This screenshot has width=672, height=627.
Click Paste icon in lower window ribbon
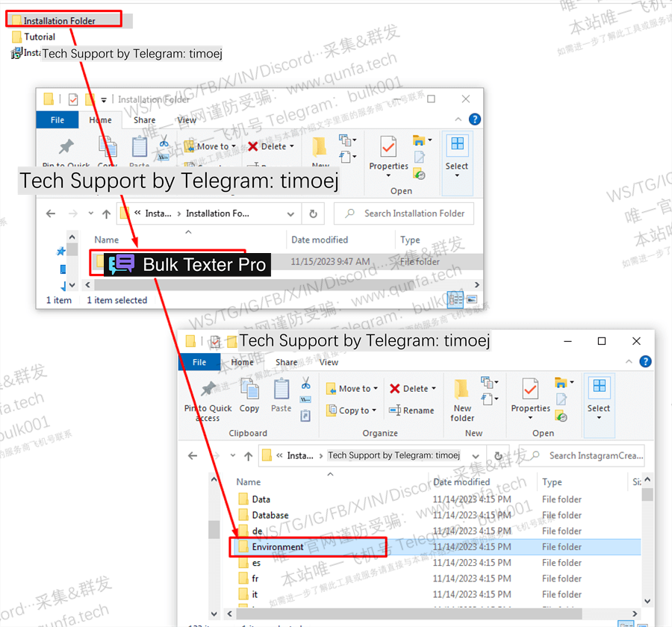tap(281, 396)
